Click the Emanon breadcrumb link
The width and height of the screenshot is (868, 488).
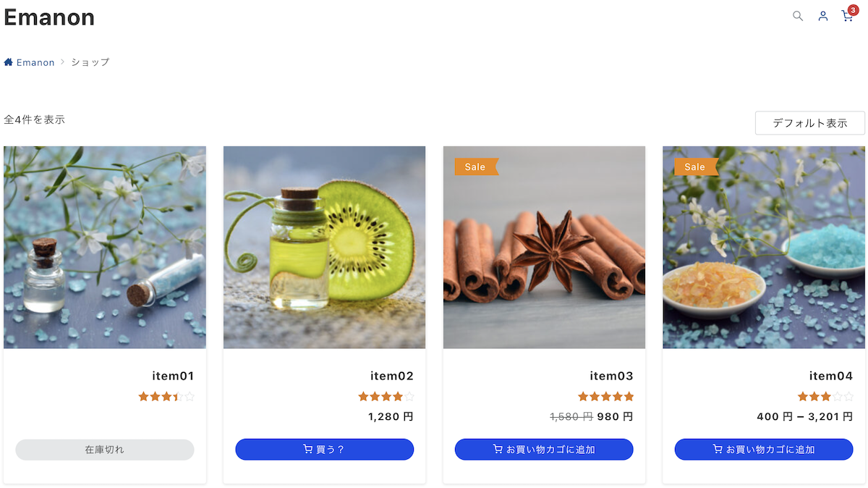click(x=35, y=62)
